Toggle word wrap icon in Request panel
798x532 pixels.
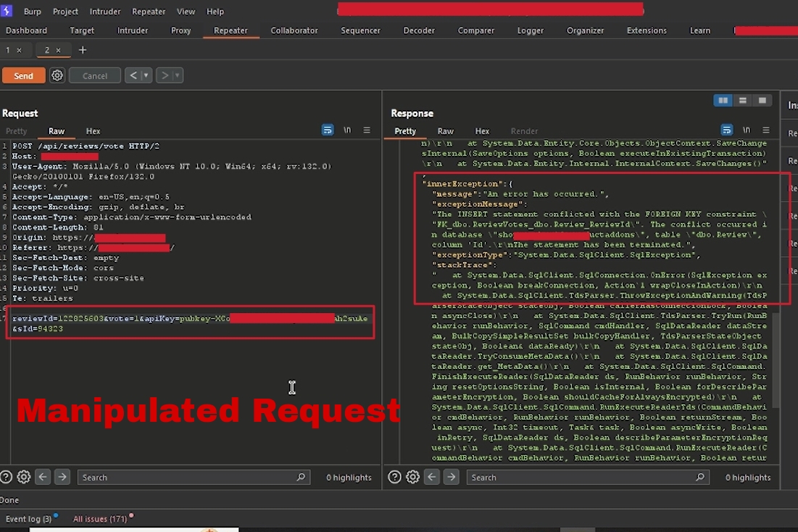328,130
